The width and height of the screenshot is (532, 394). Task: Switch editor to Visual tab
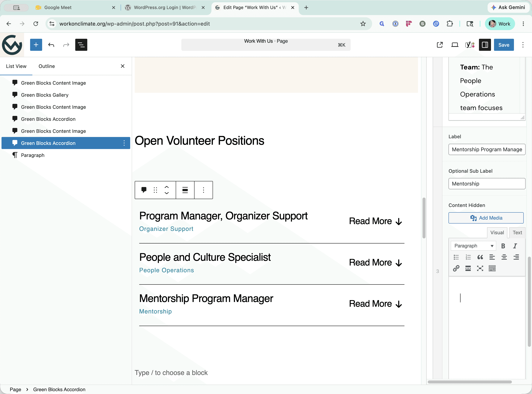(497, 233)
